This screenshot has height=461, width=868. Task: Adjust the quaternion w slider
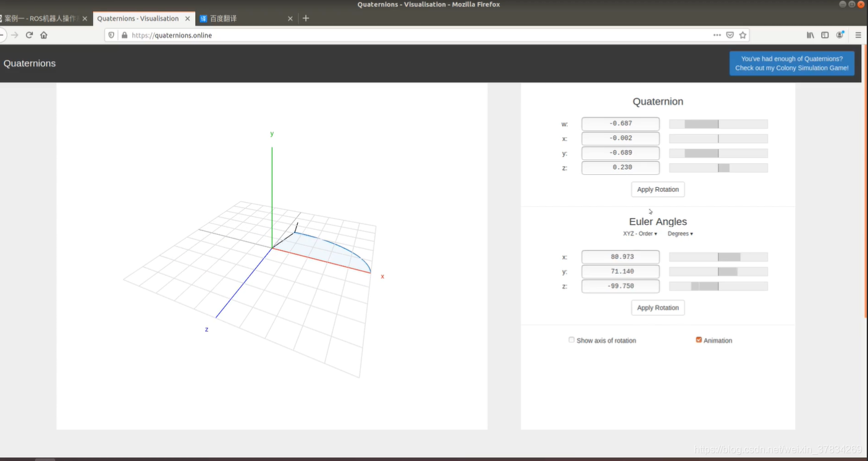(x=718, y=124)
